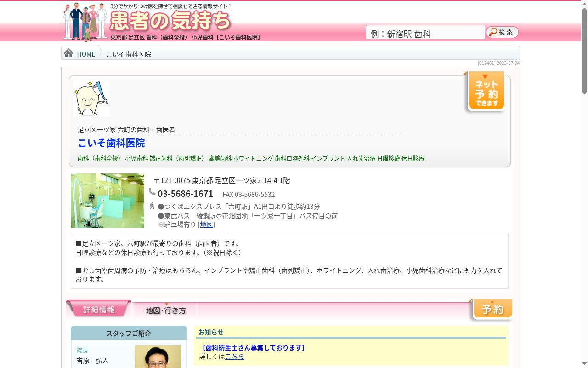
Task: Click the スタッフご紹介 panel header
Action: 129,333
